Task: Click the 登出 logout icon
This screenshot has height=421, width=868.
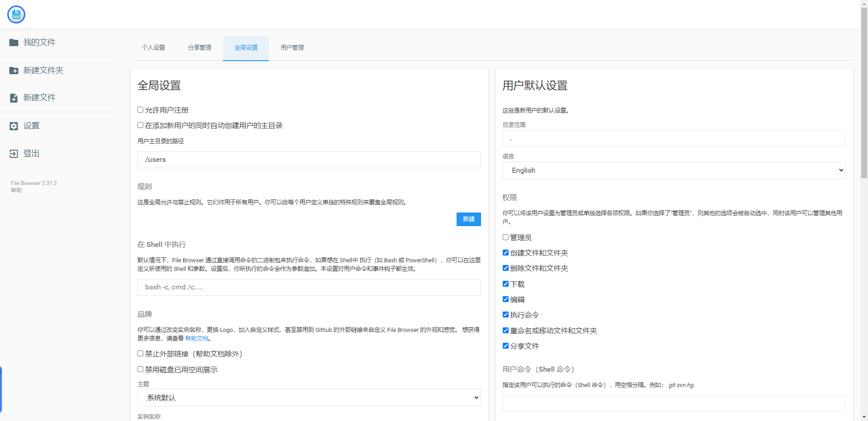Action: point(14,153)
